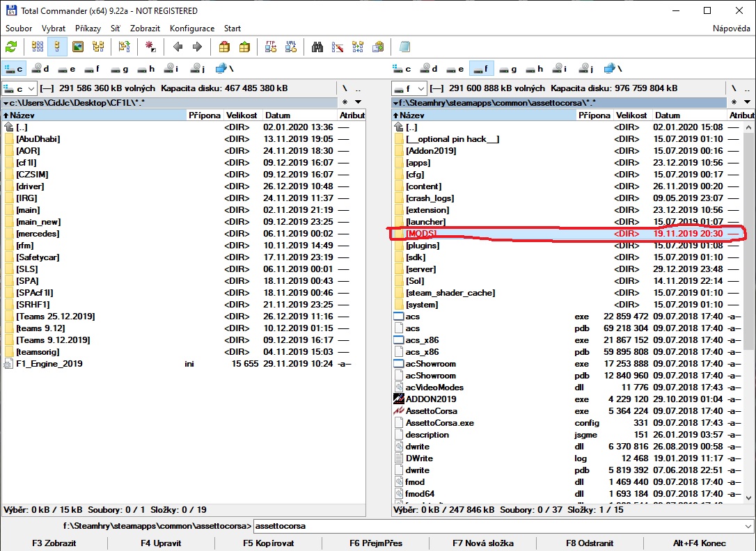This screenshot has height=551, width=756.
Task: Open the Vybrat menu
Action: 54,29
